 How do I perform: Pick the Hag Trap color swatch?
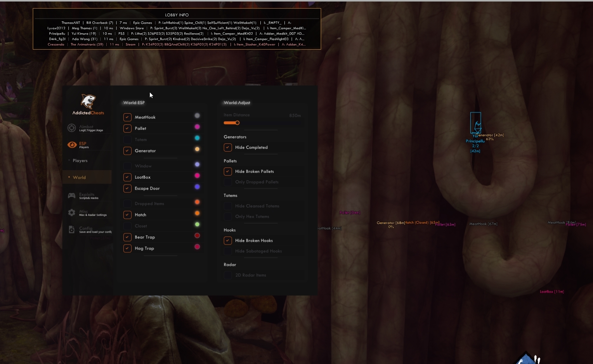pos(197,247)
